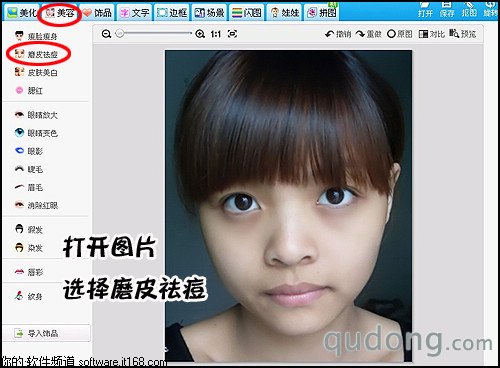Select the 染发 hair dye tool
This screenshot has width=500, height=368.
[29, 248]
